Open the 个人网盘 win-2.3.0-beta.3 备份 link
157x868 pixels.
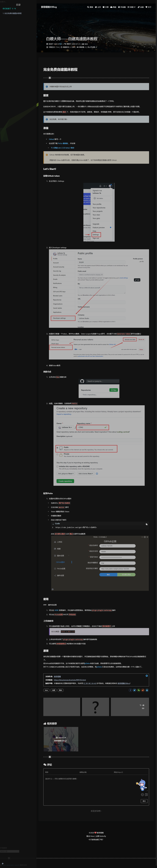click(63, 148)
